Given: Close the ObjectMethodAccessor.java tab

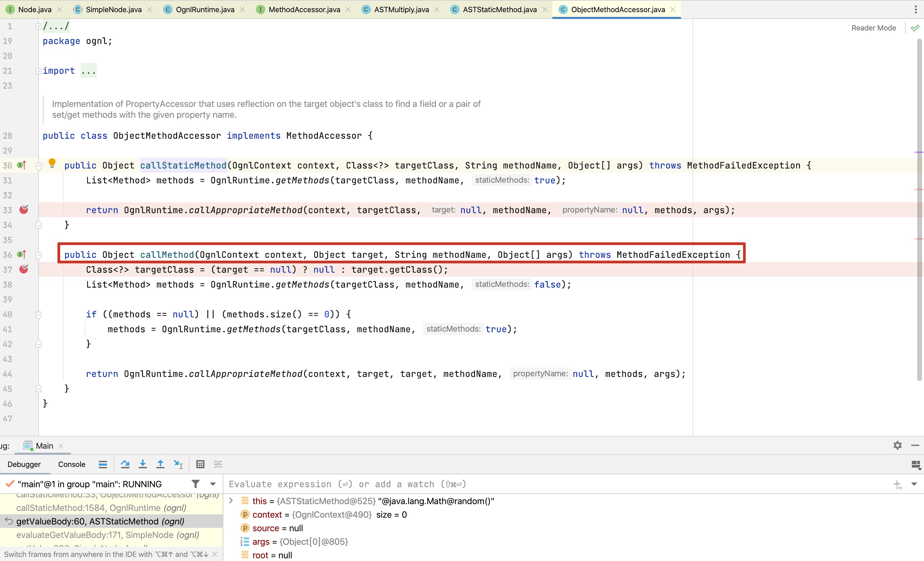Looking at the screenshot, I should click(x=673, y=9).
